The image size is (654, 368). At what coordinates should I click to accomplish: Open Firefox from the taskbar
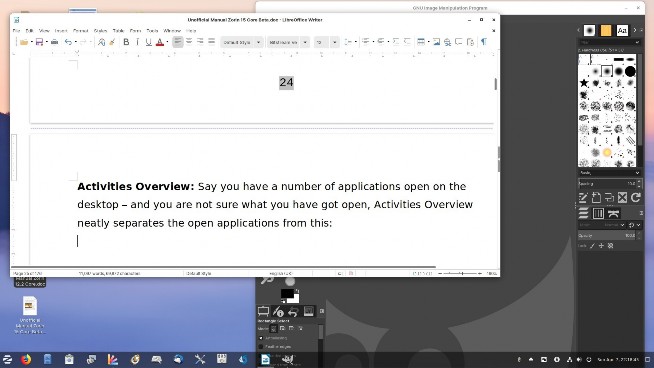[26, 359]
